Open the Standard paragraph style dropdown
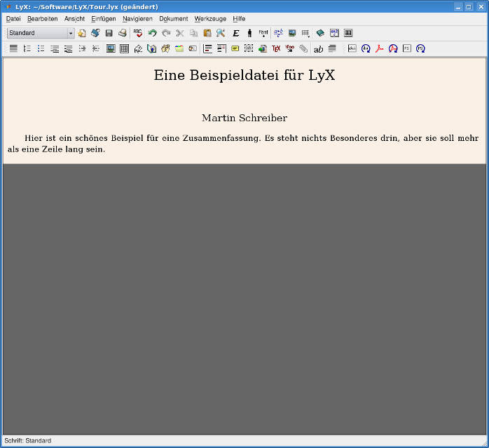The height and width of the screenshot is (448, 489). click(41, 33)
